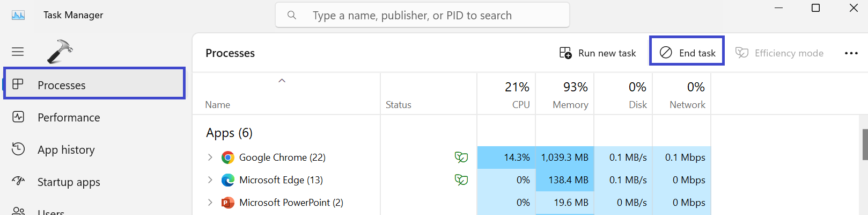Click the Task Manager title bar icon
Image resolution: width=868 pixels, height=215 pixels.
tap(18, 15)
